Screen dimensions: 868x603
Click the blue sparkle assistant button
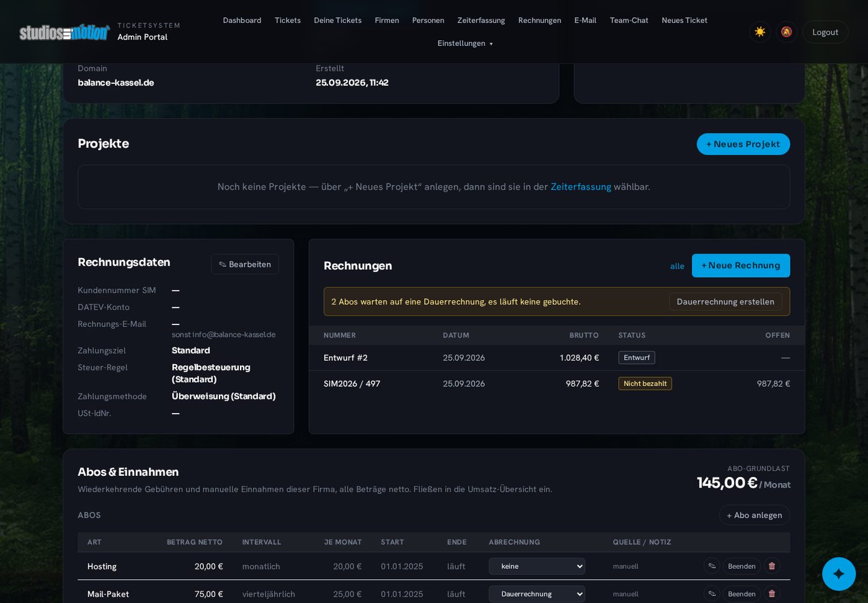[x=839, y=574]
